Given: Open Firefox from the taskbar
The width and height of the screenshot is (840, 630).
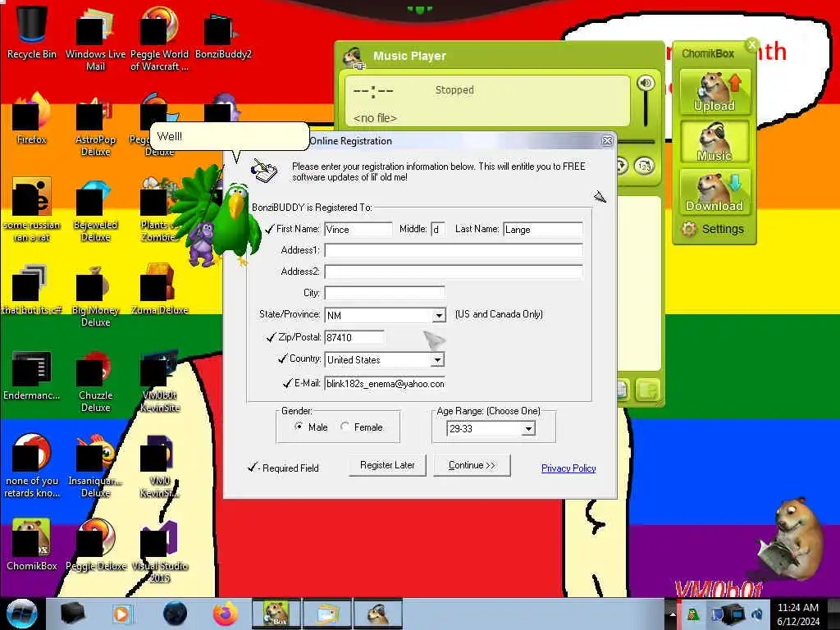Looking at the screenshot, I should pyautogui.click(x=225, y=614).
